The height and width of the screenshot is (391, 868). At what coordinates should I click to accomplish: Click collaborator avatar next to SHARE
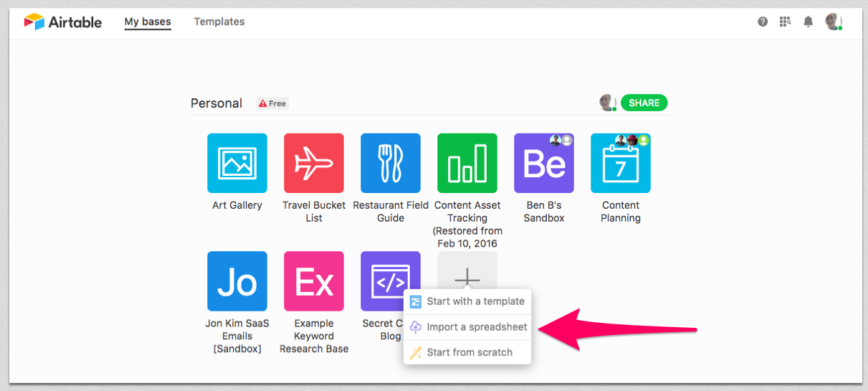pyautogui.click(x=608, y=103)
